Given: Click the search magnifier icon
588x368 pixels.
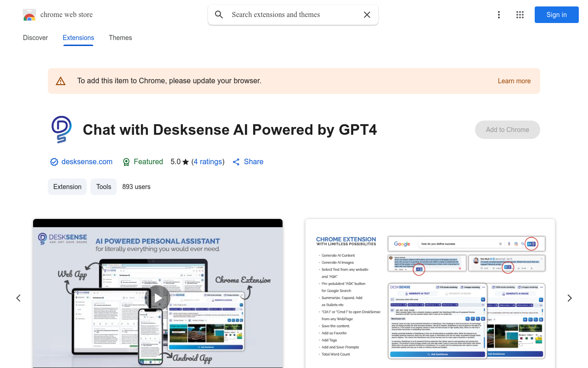Looking at the screenshot, I should 219,15.
